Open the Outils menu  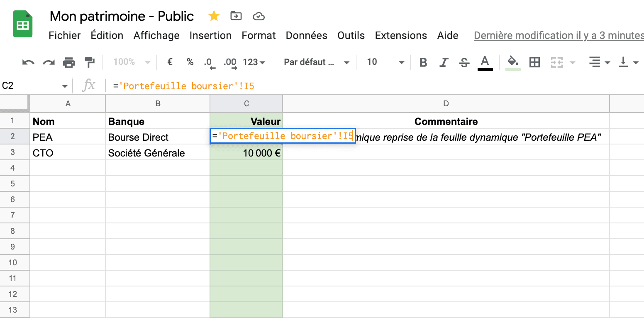tap(351, 36)
